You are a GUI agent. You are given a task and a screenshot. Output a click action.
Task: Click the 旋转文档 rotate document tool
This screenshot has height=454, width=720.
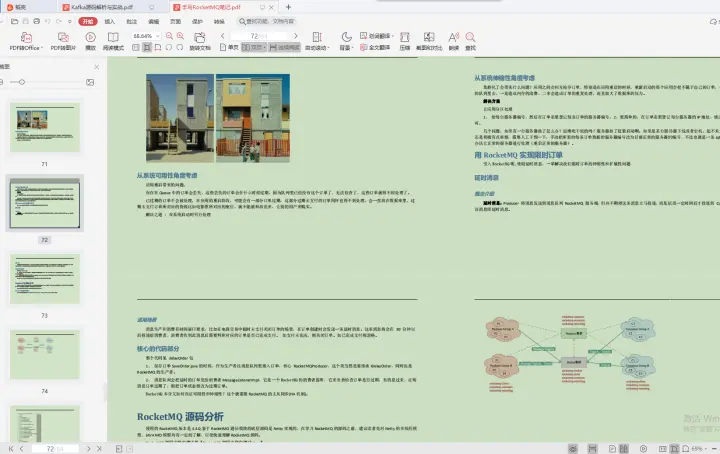point(200,41)
